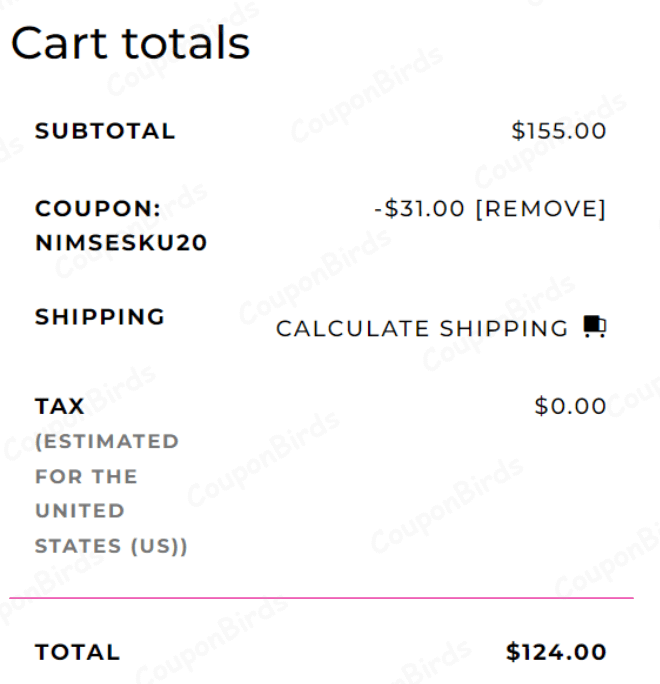Click the truck icon beside Calculate Shipping
660x684 pixels.
pos(595,327)
